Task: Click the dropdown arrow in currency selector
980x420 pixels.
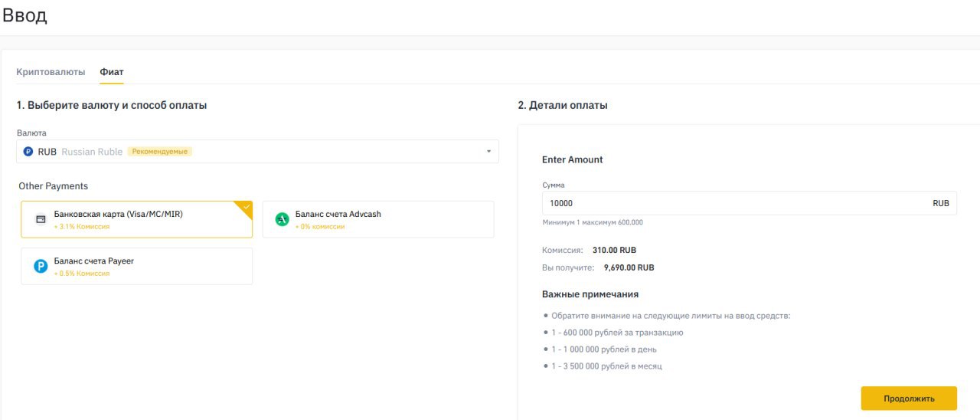Action: [x=488, y=152]
